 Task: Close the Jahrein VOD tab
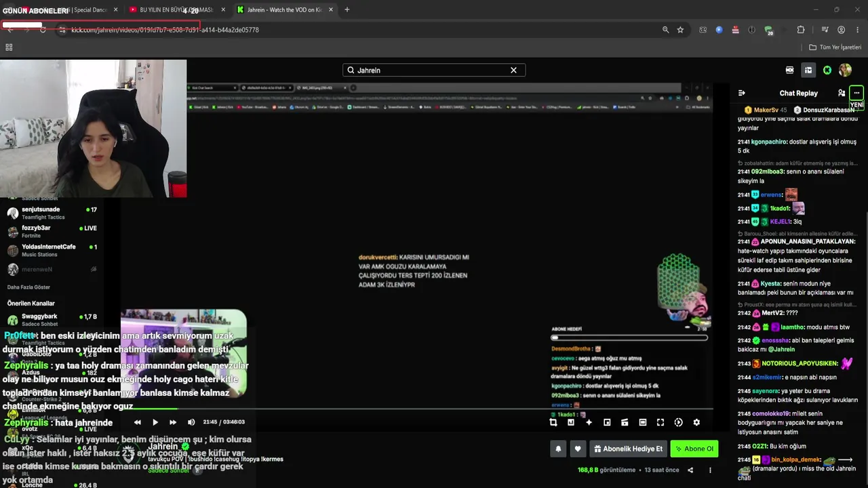tap(331, 9)
